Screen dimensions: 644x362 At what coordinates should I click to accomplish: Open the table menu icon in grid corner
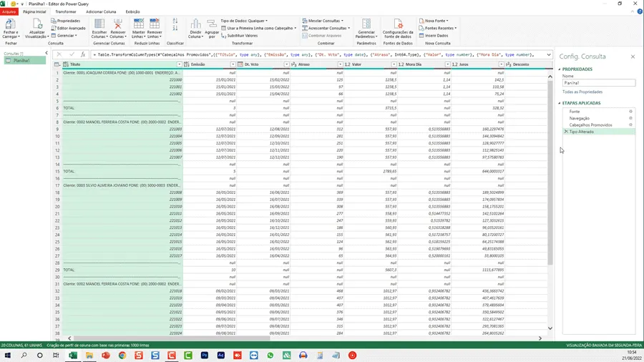(57, 64)
